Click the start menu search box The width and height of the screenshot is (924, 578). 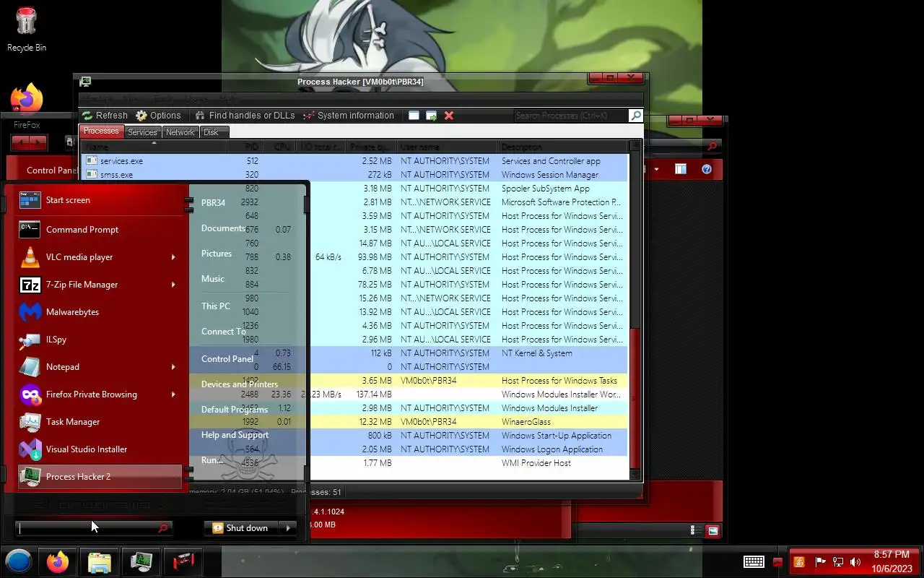coord(93,528)
